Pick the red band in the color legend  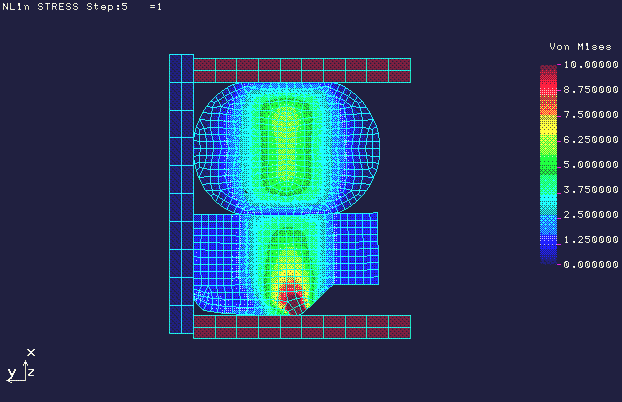tap(548, 76)
